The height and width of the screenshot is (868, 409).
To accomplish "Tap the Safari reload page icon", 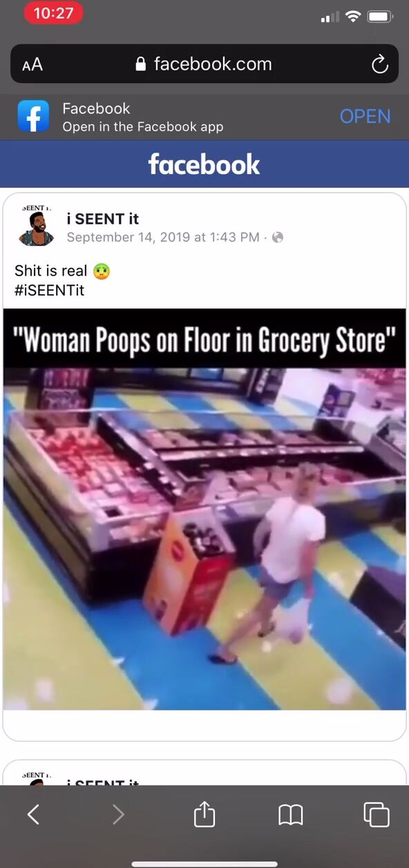I will point(380,65).
